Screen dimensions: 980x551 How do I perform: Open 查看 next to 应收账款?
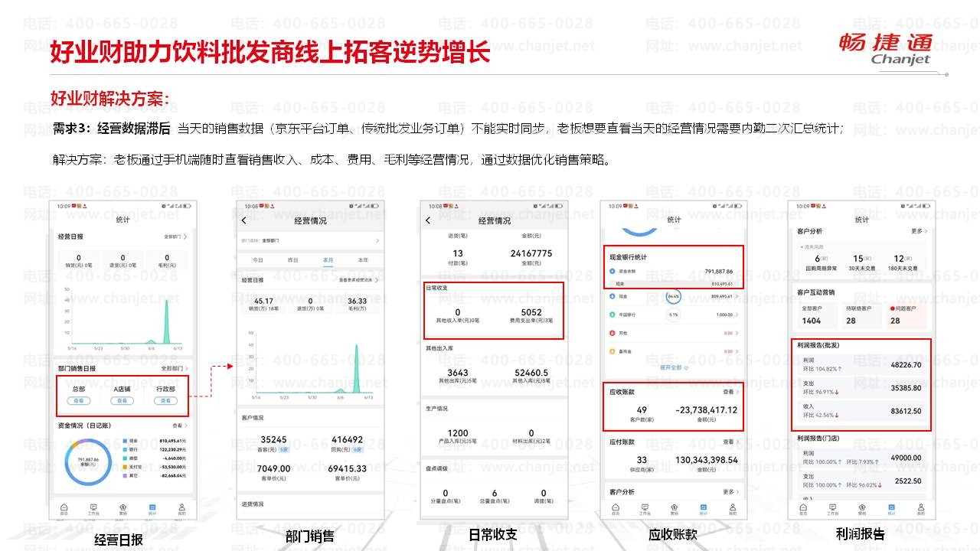[730, 391]
